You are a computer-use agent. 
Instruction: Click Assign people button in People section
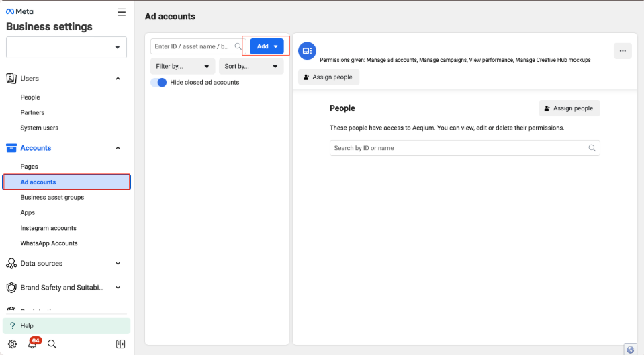(x=569, y=108)
